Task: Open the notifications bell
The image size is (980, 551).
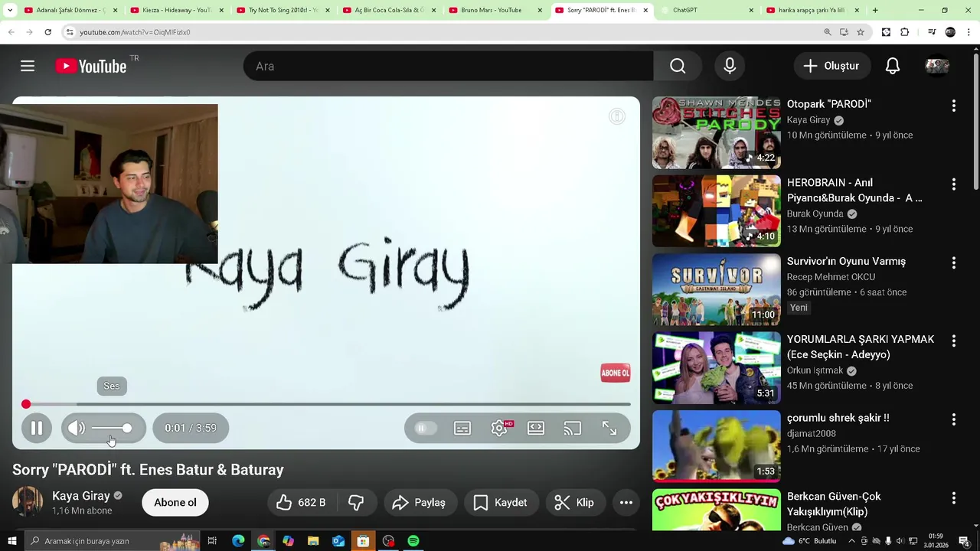Action: [893, 66]
